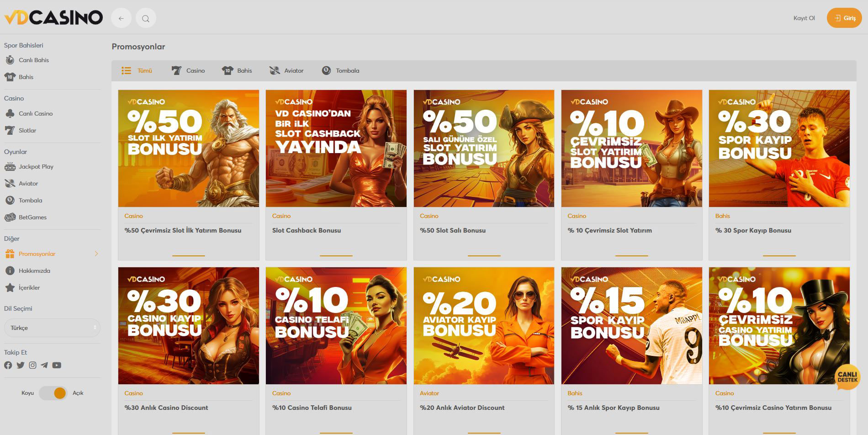868x435 pixels.
Task: Click the Tombala ball icon in filter bar
Action: tap(326, 70)
